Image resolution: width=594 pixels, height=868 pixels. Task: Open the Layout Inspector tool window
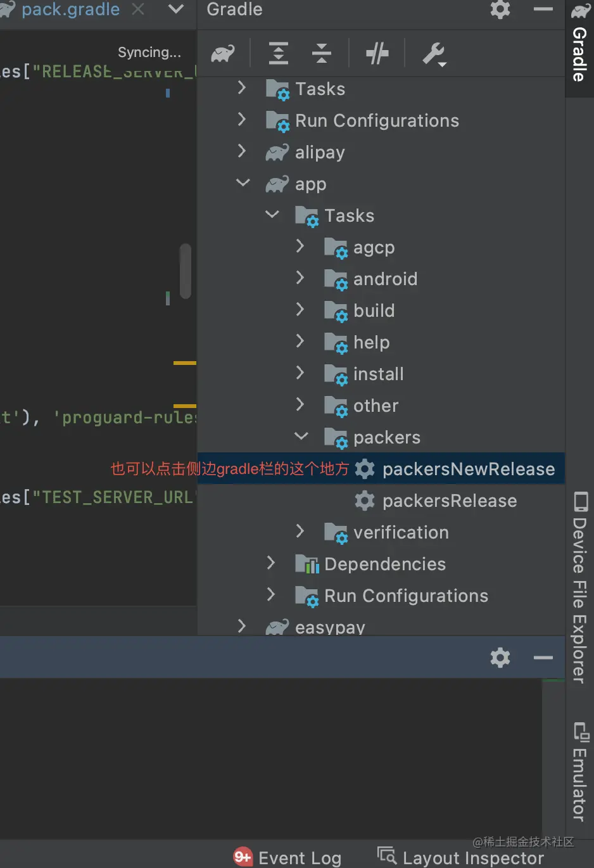click(x=460, y=858)
